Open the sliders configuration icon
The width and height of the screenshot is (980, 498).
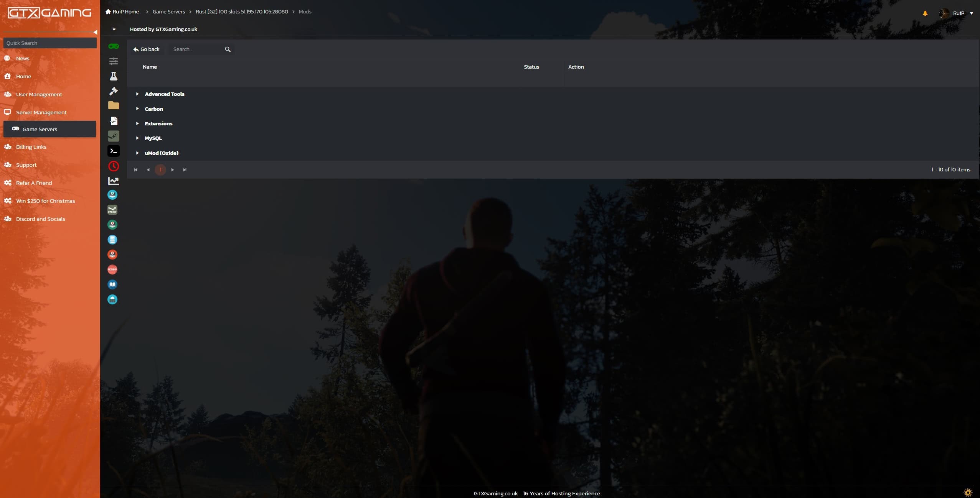tap(113, 61)
